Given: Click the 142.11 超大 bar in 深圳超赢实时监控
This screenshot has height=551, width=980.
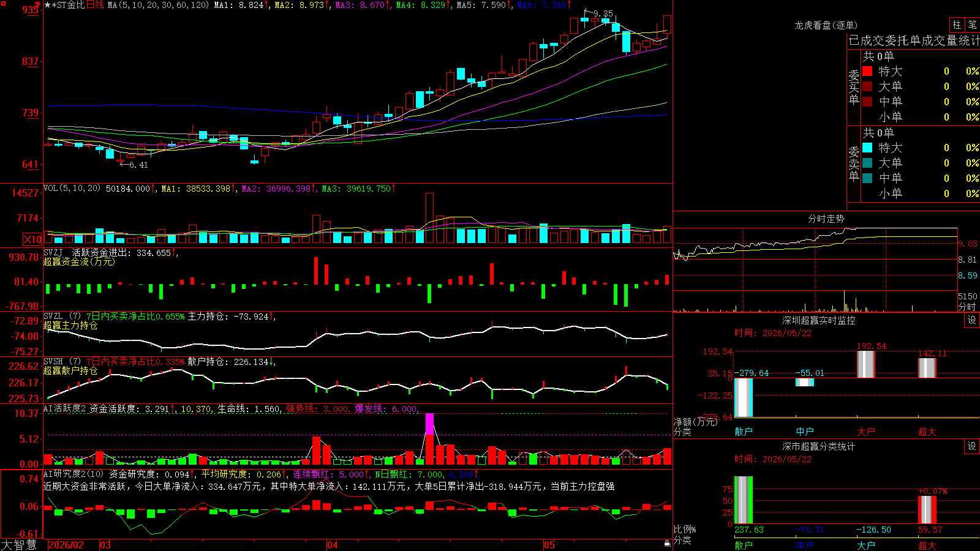Looking at the screenshot, I should [927, 368].
